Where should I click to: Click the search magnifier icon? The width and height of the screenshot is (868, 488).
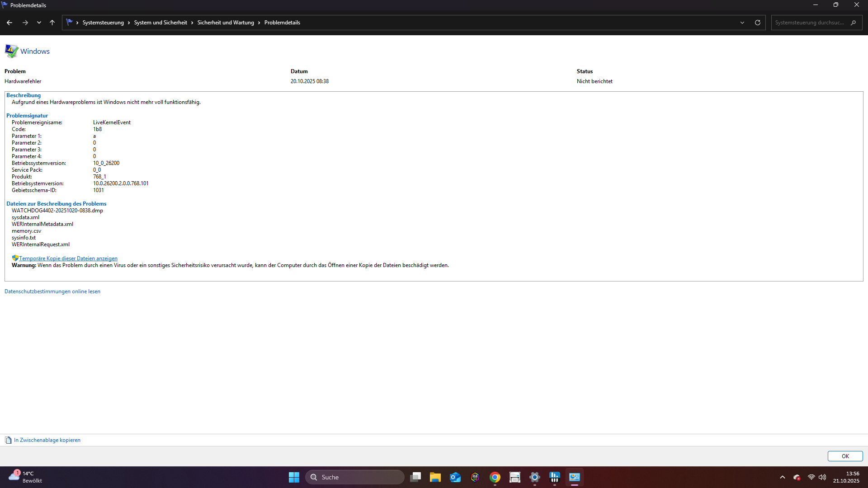click(x=853, y=23)
